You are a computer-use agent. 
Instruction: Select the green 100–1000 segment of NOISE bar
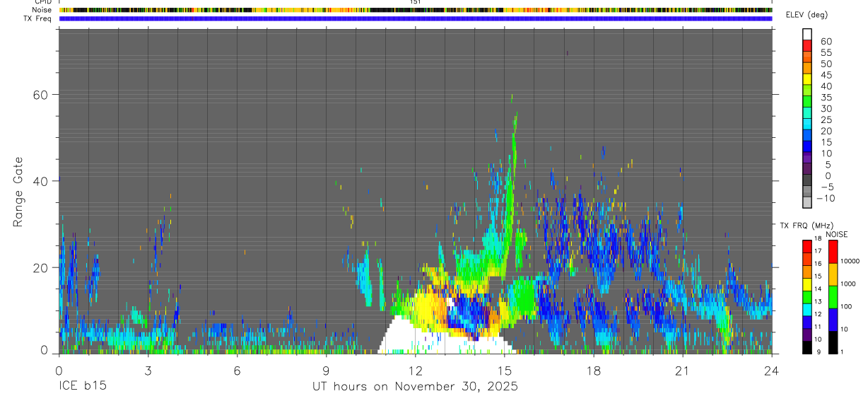tap(832, 296)
